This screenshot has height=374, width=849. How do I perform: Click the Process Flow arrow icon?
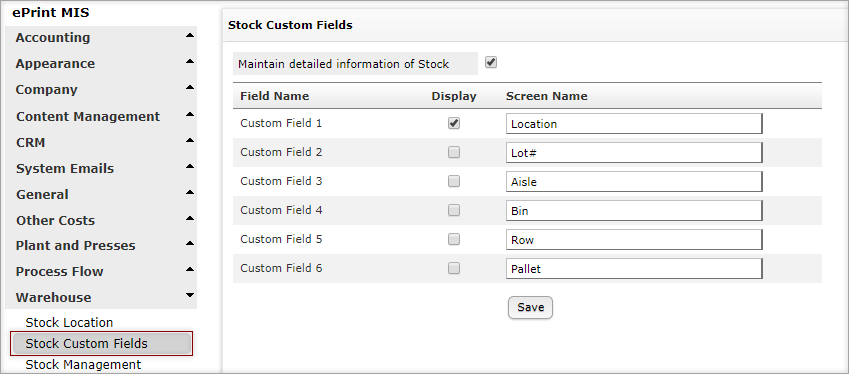[x=190, y=270]
